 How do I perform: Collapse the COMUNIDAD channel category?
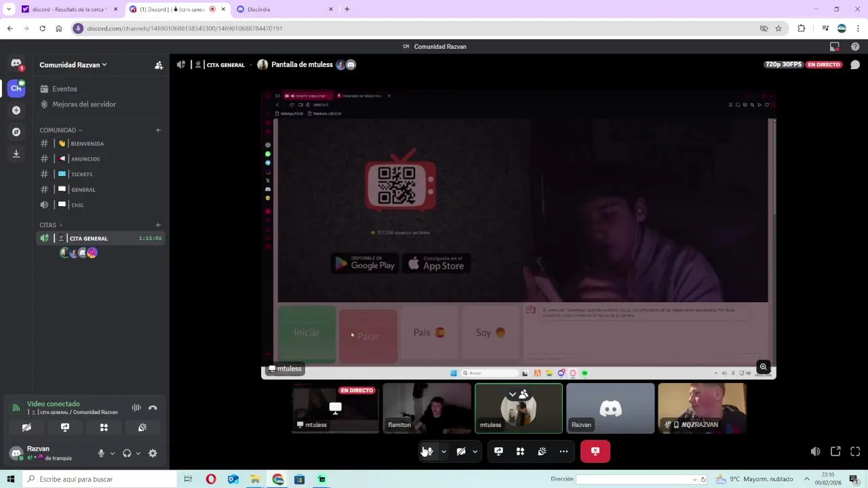click(61, 130)
